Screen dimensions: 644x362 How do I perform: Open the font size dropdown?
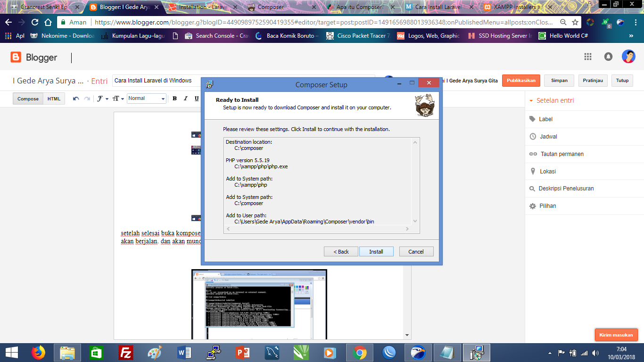click(118, 99)
